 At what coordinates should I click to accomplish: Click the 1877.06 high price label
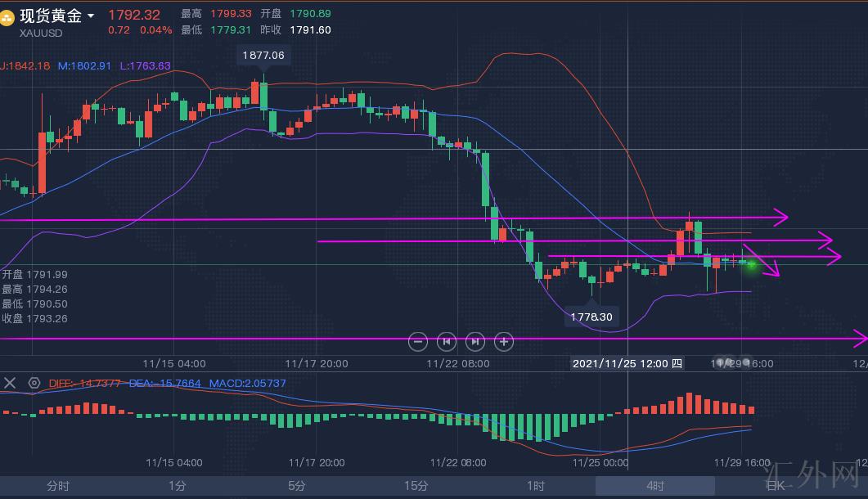[x=264, y=56]
